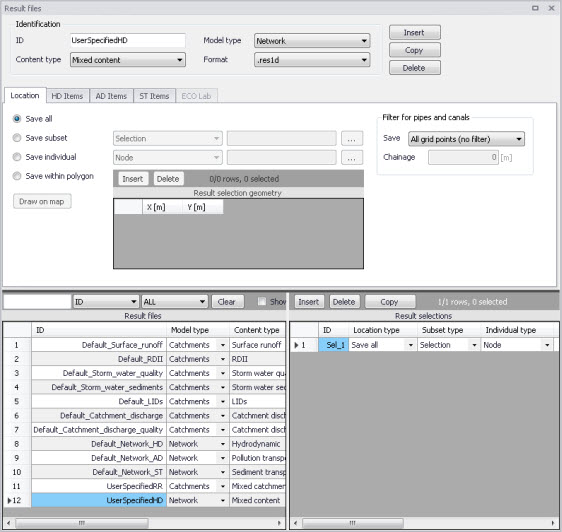Image resolution: width=562 pixels, height=532 pixels.
Task: Select the Save subset radio button
Action: point(17,138)
